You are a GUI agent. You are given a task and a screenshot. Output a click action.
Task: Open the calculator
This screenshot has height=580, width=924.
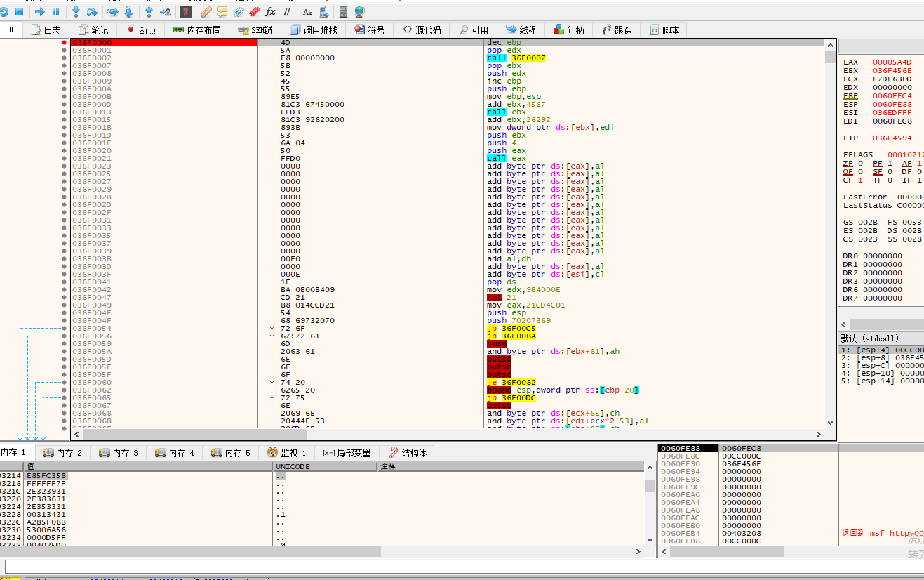tap(344, 12)
